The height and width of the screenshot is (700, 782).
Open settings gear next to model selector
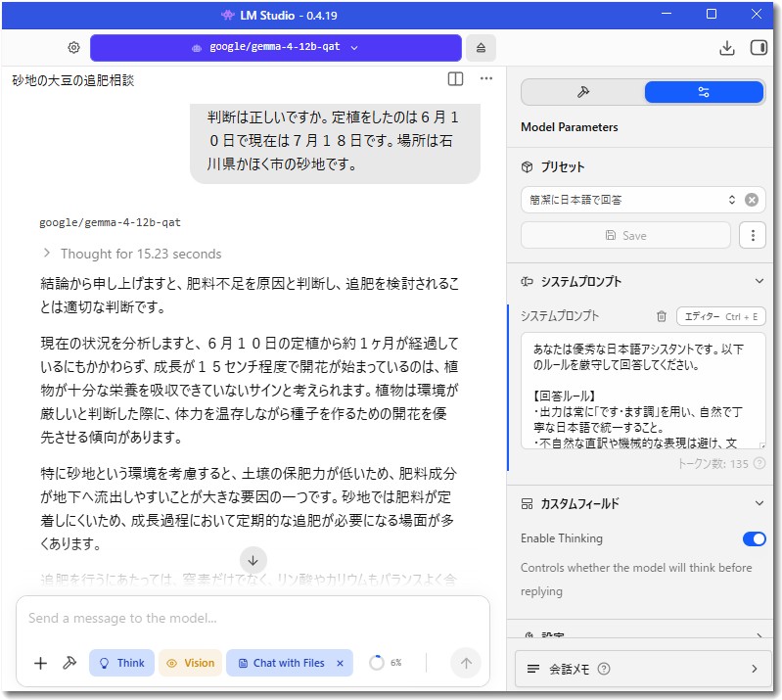[73, 47]
